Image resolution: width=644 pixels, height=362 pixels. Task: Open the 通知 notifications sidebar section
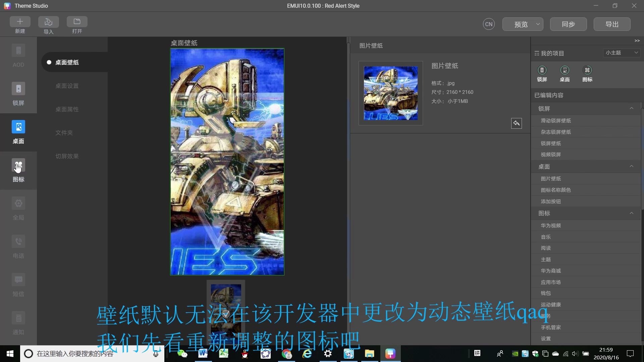click(18, 323)
